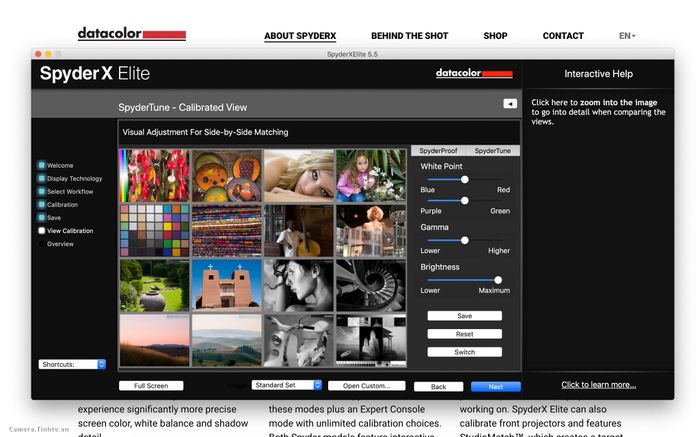Go to SHOP in site navigation

pyautogui.click(x=495, y=36)
